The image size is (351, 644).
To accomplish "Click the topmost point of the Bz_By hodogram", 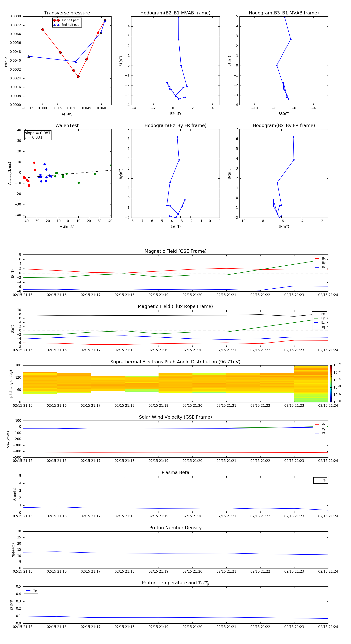I will (177, 137).
